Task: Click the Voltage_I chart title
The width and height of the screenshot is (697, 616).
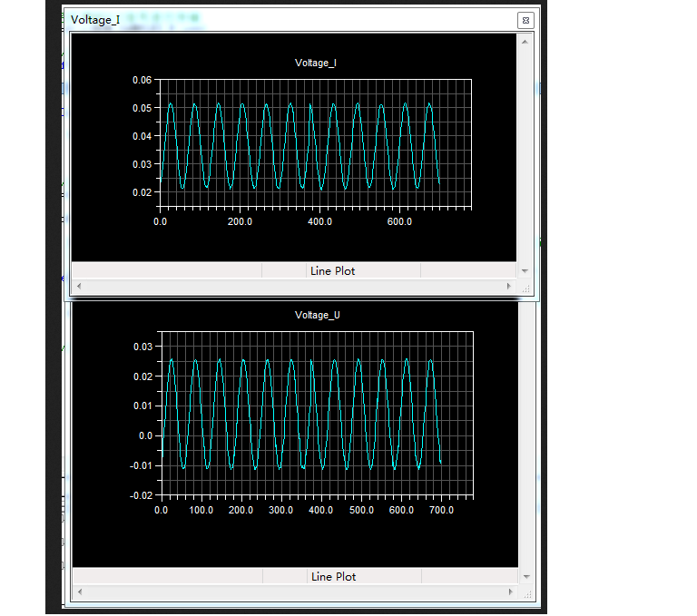Action: (316, 64)
